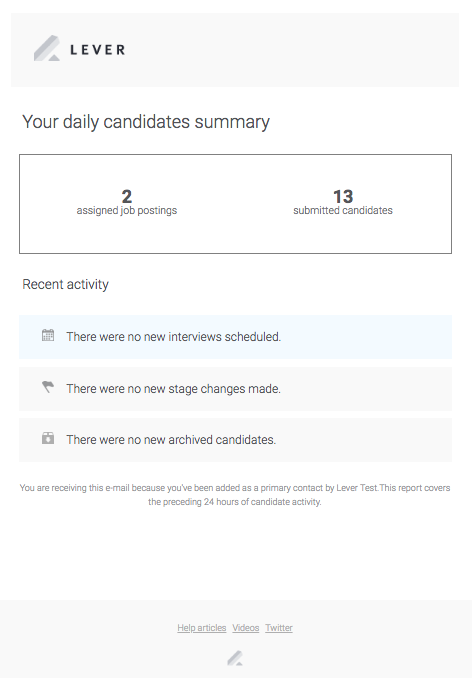This screenshot has width=472, height=678.
Task: Click the 13 submitted candidates count
Action: (343, 196)
